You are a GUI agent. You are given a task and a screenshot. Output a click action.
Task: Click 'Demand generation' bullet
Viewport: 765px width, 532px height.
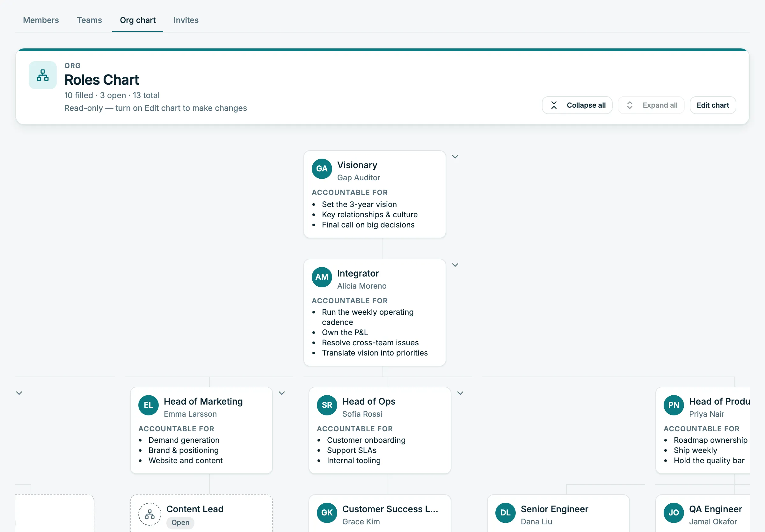(x=184, y=441)
